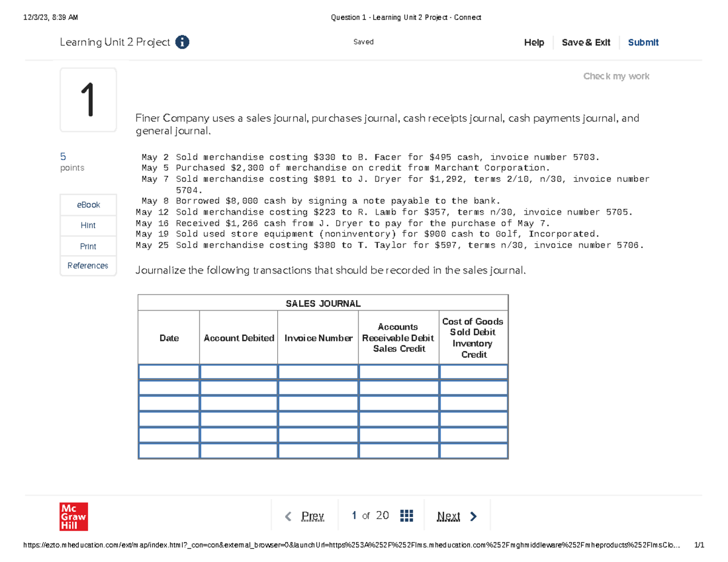Click the Accounts Receivable Debit cell first row

(398, 372)
